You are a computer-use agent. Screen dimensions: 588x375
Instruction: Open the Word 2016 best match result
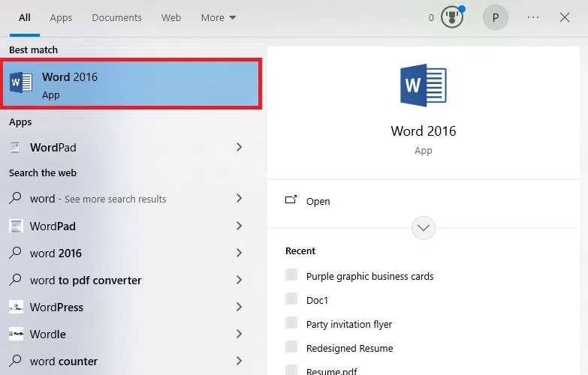point(131,84)
